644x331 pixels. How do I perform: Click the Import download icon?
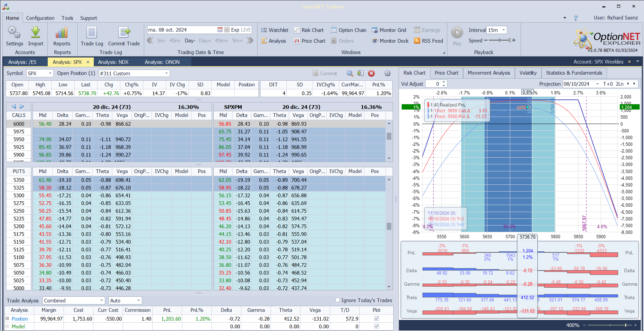(36, 33)
